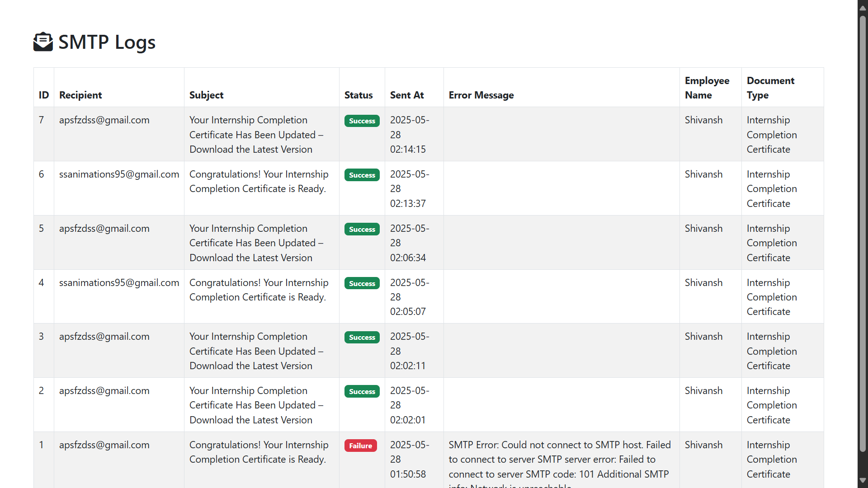Click Success badge in row ID 3

[x=362, y=337]
